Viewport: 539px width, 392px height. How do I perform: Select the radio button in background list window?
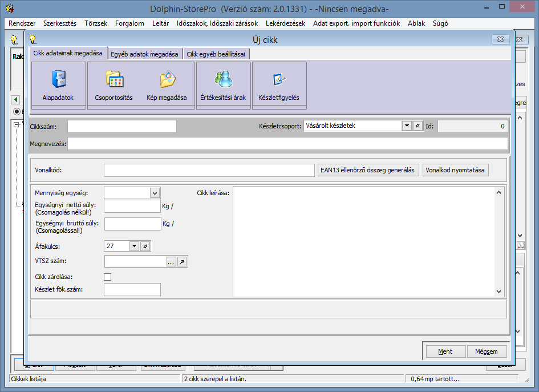point(17,111)
